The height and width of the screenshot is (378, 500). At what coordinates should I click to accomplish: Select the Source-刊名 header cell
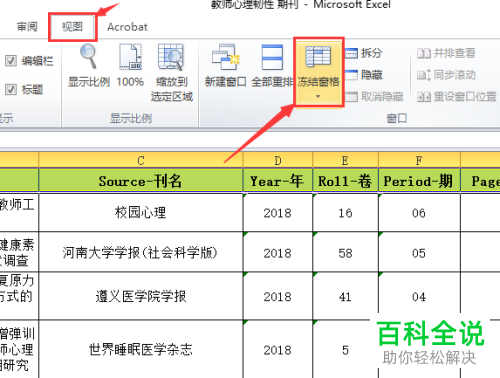pyautogui.click(x=141, y=180)
